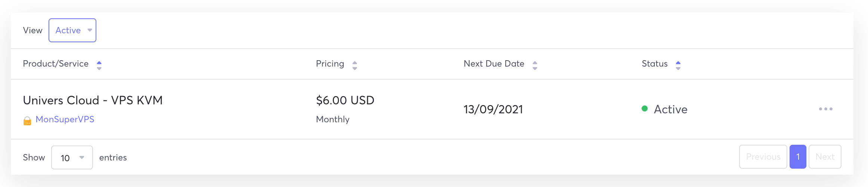
Task: Click the Next Due Date header label
Action: pos(494,64)
